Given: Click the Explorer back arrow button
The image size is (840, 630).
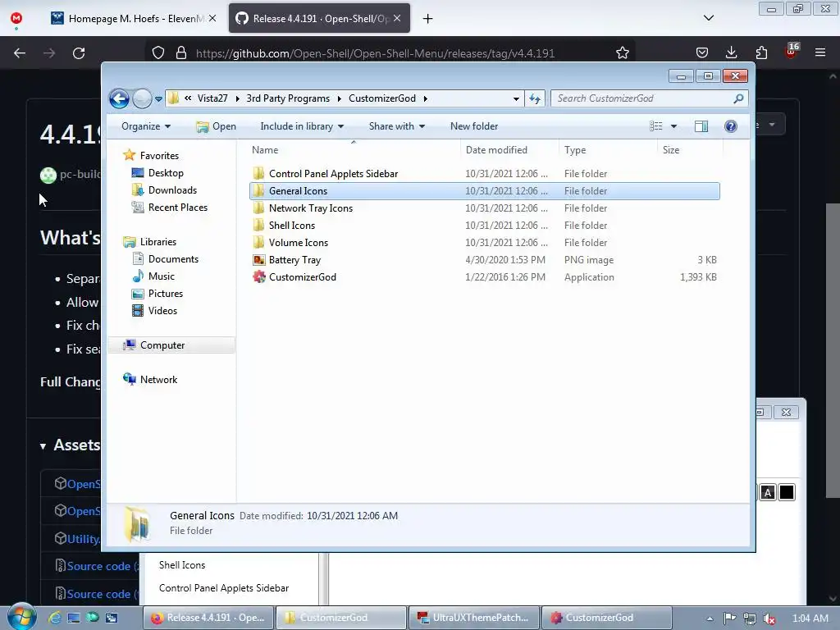Looking at the screenshot, I should coord(119,98).
